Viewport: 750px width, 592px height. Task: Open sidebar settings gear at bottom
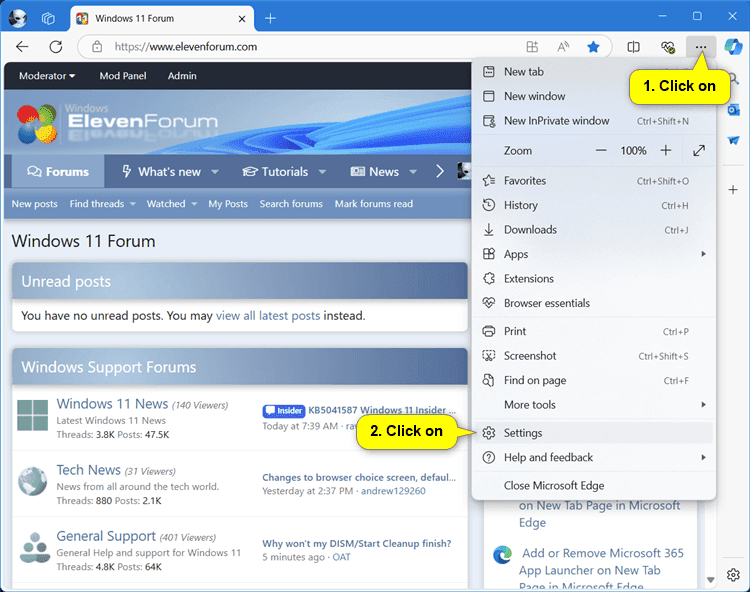point(733,574)
